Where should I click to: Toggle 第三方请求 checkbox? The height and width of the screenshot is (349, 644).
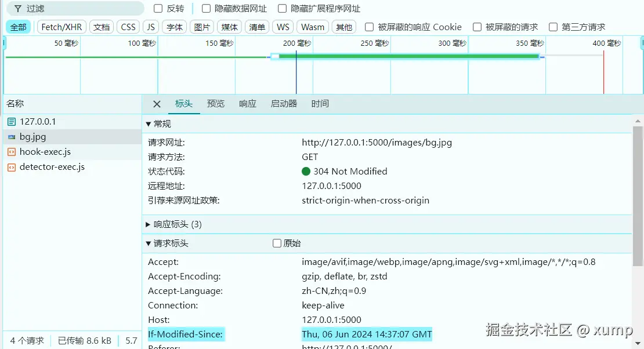[x=553, y=27]
